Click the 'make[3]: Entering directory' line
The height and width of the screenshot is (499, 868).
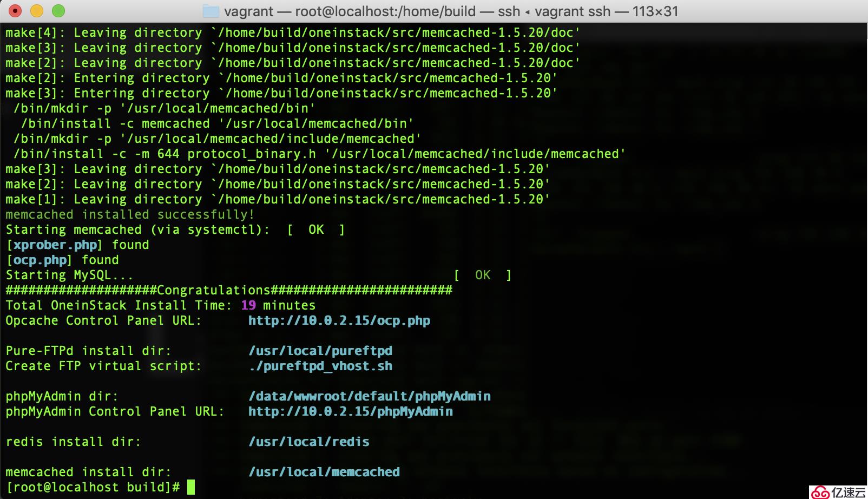[x=281, y=93]
